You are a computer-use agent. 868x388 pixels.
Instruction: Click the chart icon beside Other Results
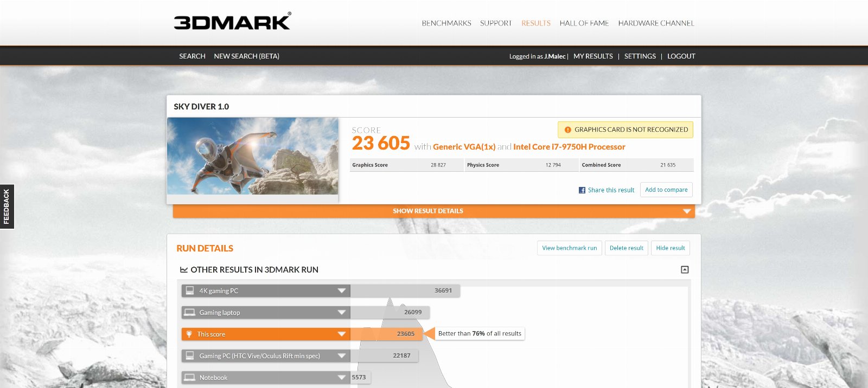point(184,269)
